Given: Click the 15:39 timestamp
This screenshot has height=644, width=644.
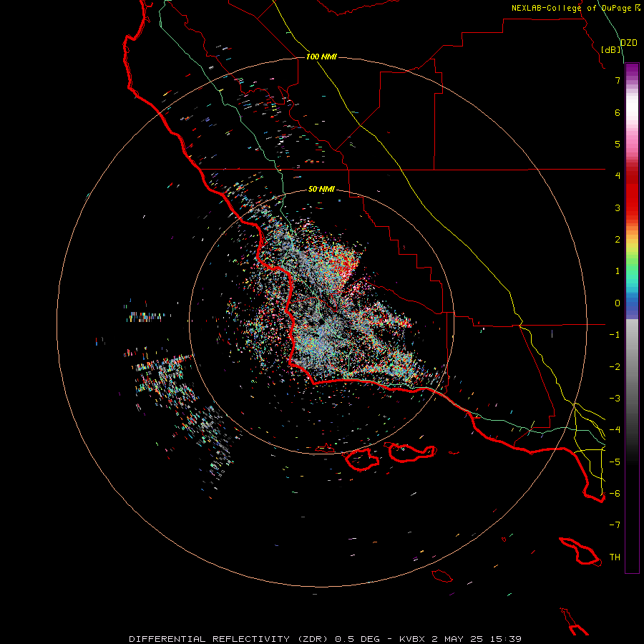Looking at the screenshot, I should point(504,639).
